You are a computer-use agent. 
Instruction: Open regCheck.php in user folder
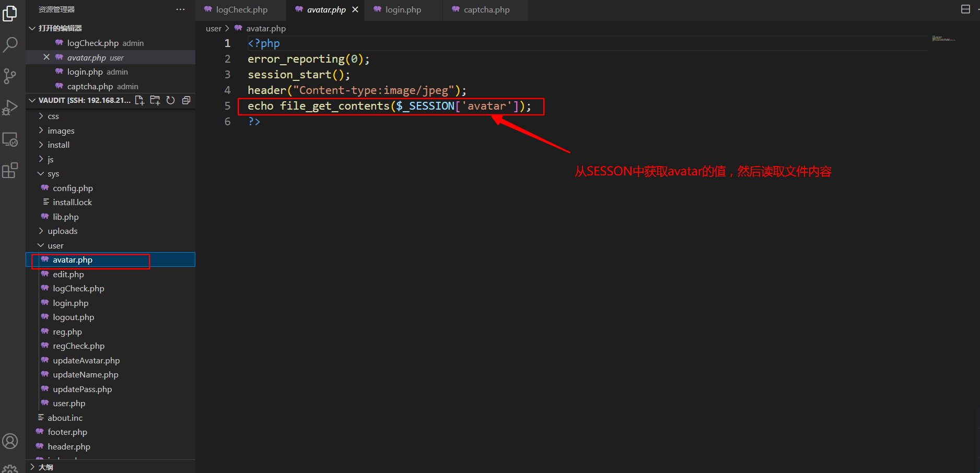click(x=110, y=346)
